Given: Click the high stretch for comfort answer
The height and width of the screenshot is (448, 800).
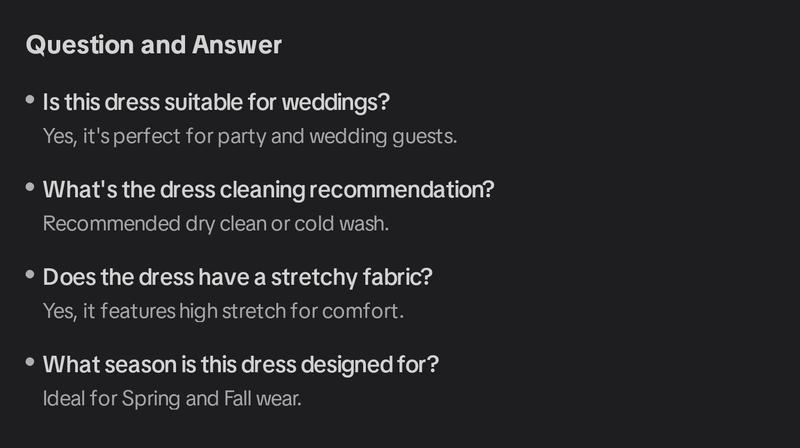Looking at the screenshot, I should tap(223, 311).
